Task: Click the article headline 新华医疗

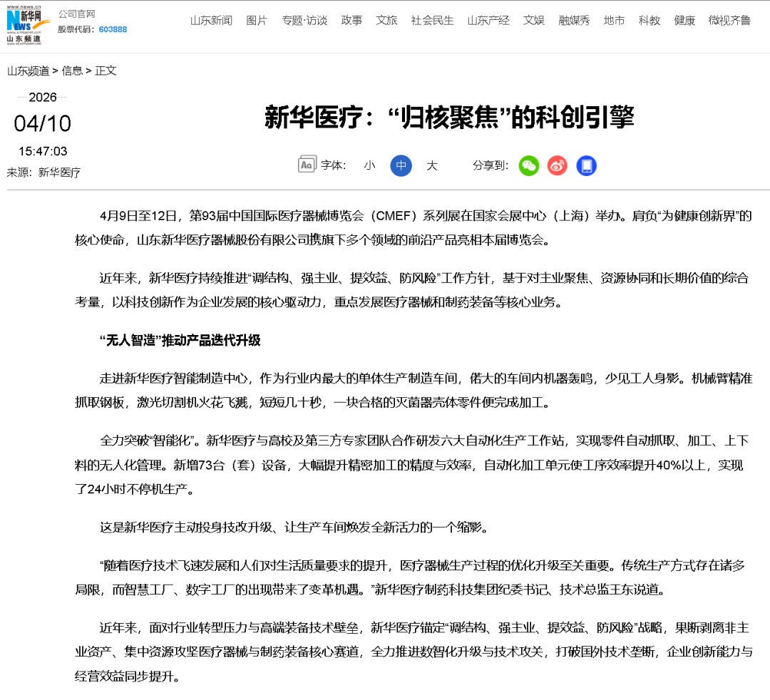Action: (x=449, y=118)
